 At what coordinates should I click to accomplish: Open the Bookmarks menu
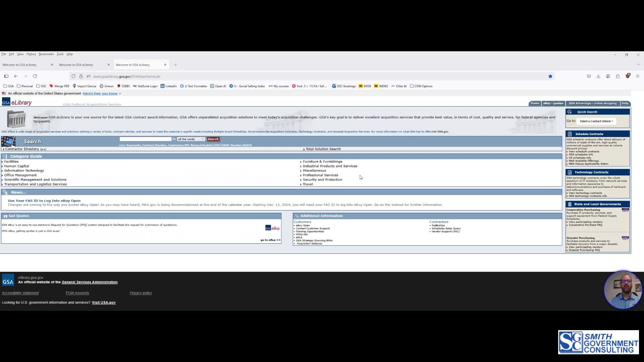46,54
